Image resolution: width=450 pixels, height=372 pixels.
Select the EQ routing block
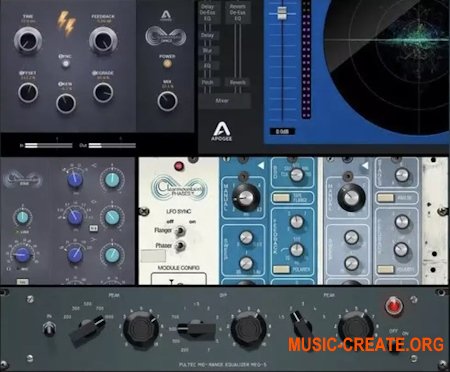[208, 66]
